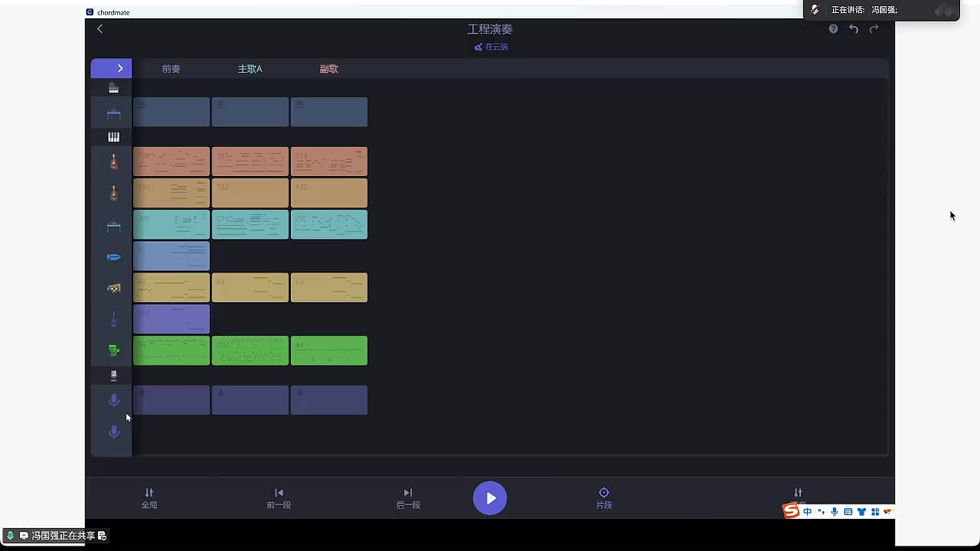980x551 pixels.
Task: Switch to the 主歌A section
Action: (250, 69)
